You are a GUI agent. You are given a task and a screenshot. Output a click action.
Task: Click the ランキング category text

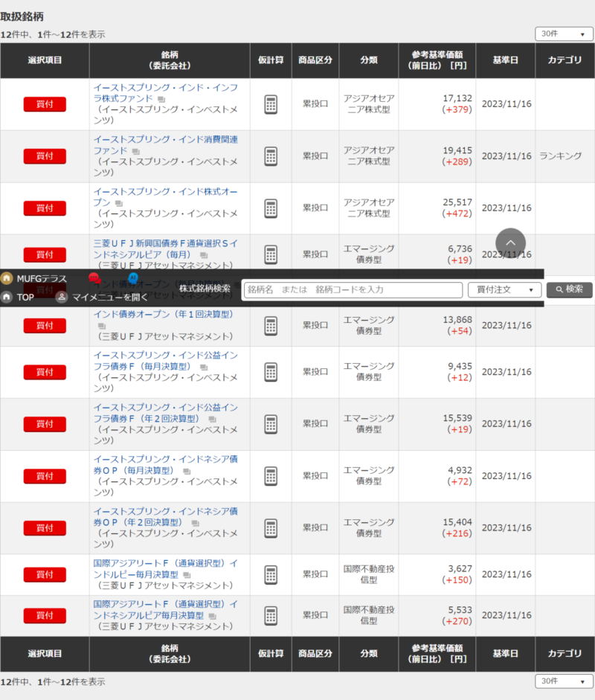(x=561, y=155)
